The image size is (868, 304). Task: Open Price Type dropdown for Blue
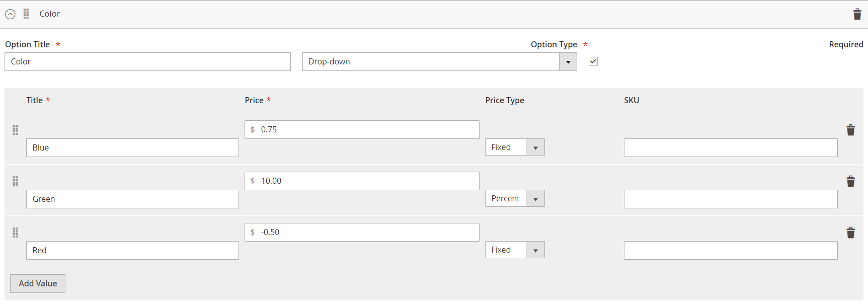tap(514, 147)
